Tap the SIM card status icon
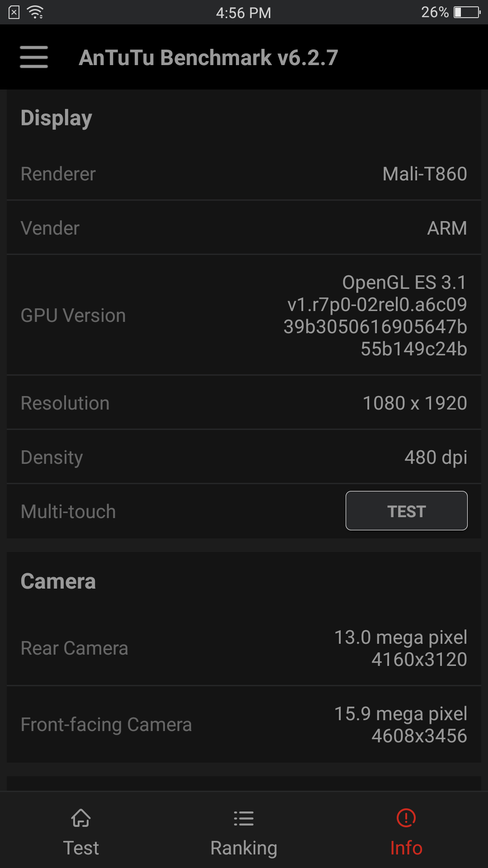Image resolution: width=488 pixels, height=868 pixels. pyautogui.click(x=14, y=12)
